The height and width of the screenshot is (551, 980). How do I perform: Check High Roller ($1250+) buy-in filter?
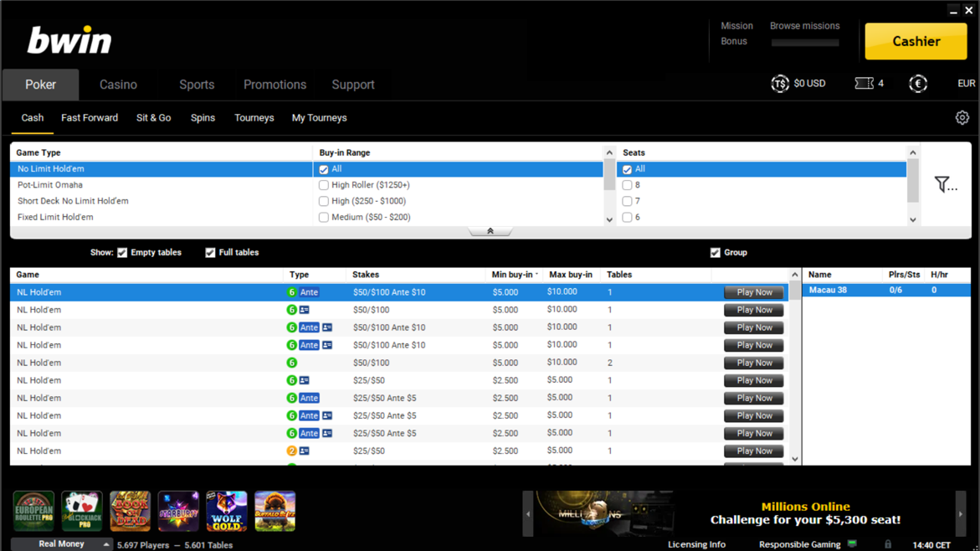click(x=324, y=185)
